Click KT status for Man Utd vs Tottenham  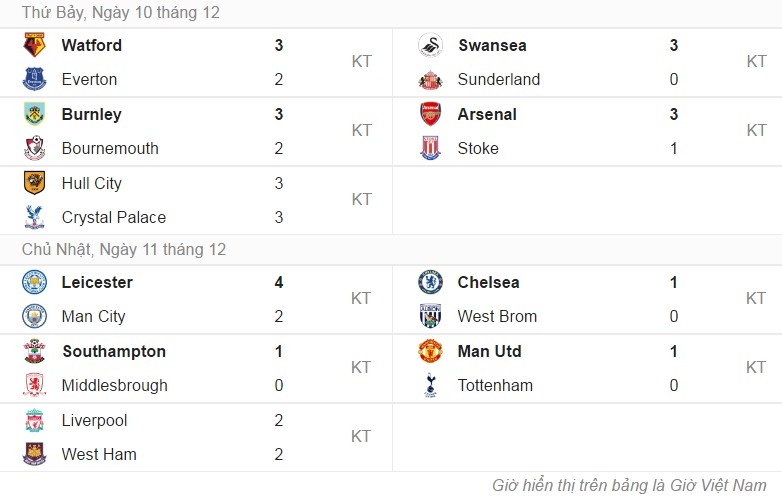pos(757,368)
